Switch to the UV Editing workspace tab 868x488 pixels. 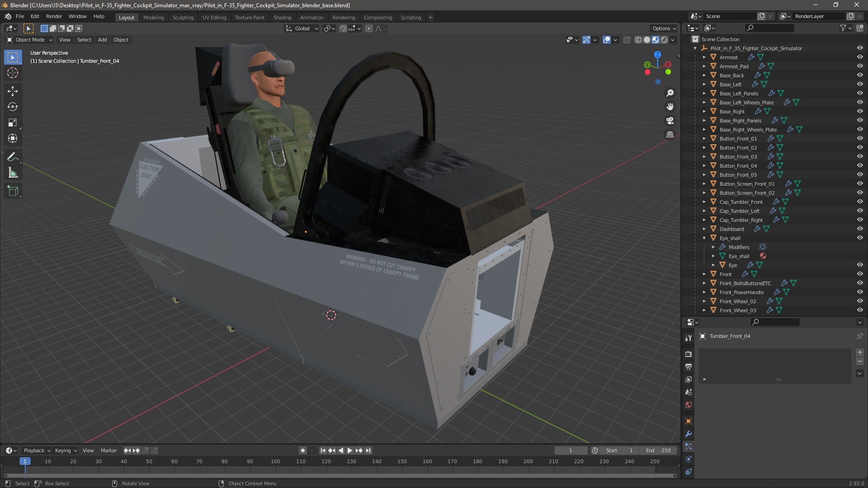[214, 18]
